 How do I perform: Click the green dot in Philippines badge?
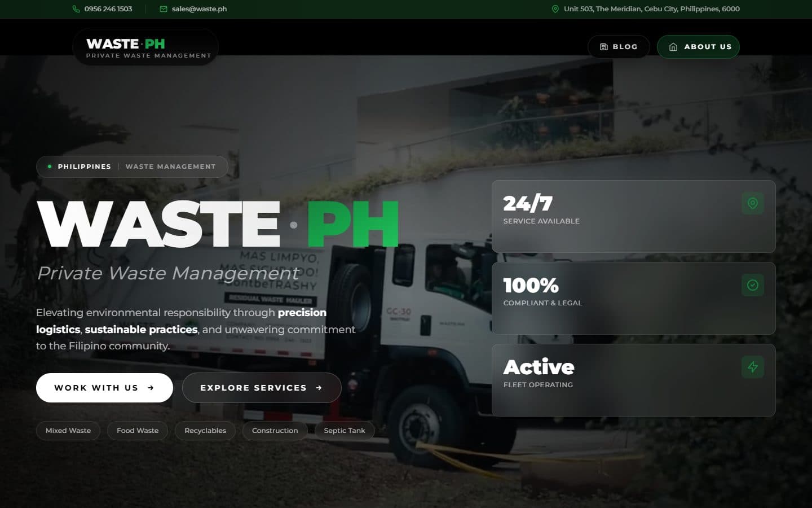pyautogui.click(x=50, y=167)
